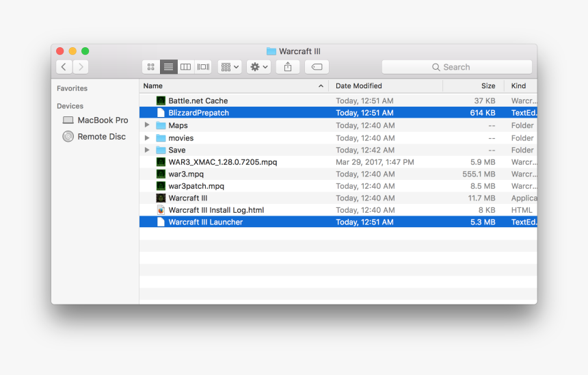Select the Warcraft III Install Log.html name
Viewport: 588px width, 375px height.
[x=216, y=210]
